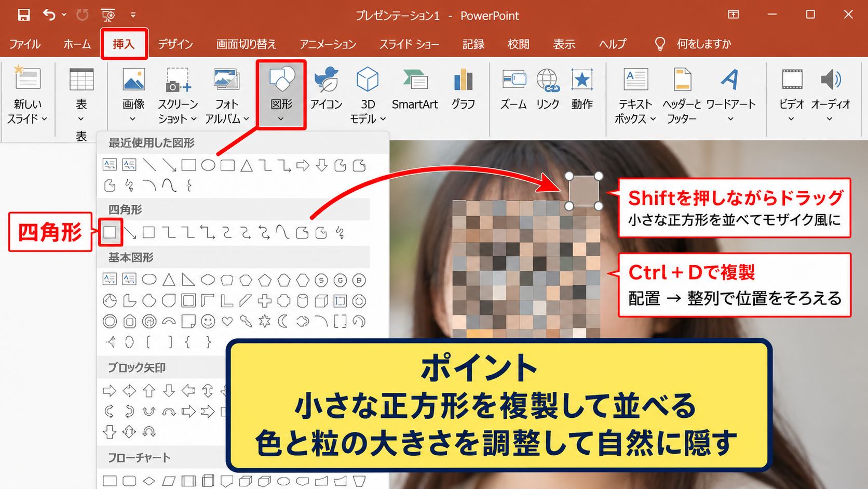The width and height of the screenshot is (868, 489).
Task: Insert オーディオ audio
Action: tap(830, 96)
